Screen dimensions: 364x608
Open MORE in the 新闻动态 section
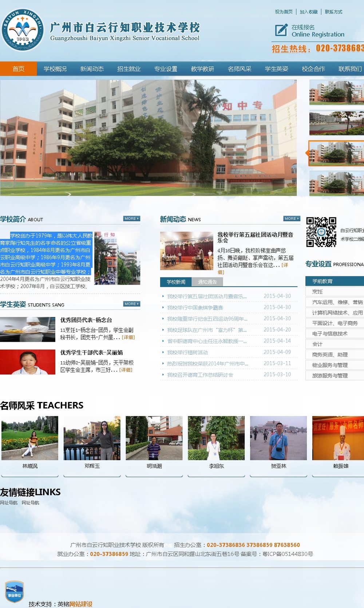292,219
